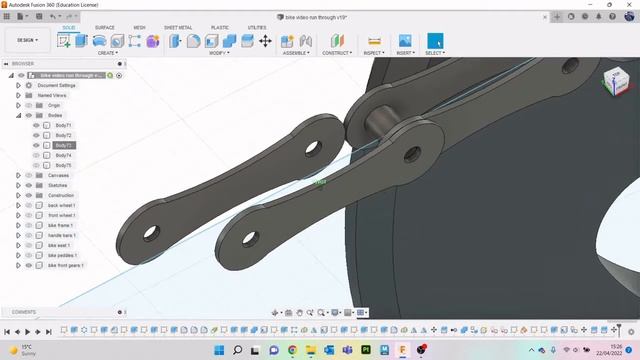
Task: Click the Look At icon
Action: (289, 313)
